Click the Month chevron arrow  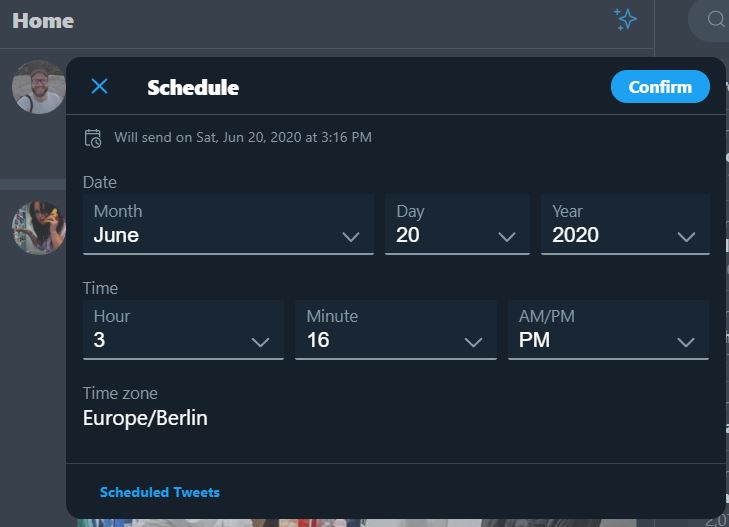point(351,237)
